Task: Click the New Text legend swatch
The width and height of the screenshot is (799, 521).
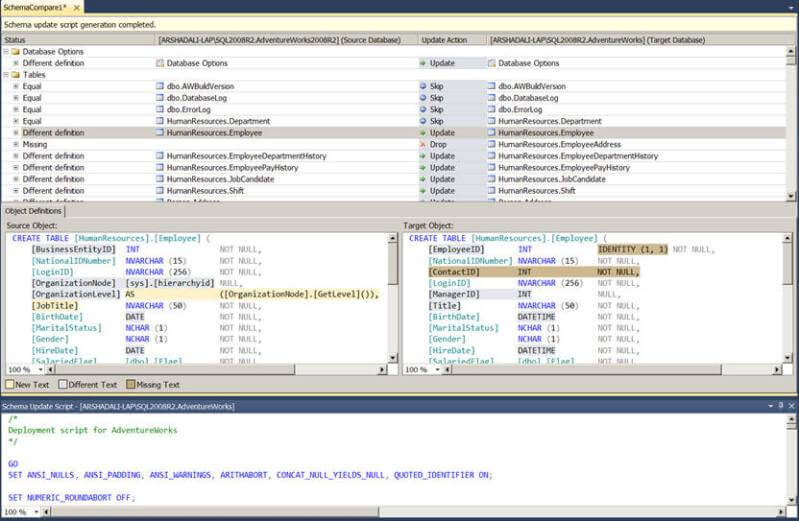Action: tap(10, 384)
